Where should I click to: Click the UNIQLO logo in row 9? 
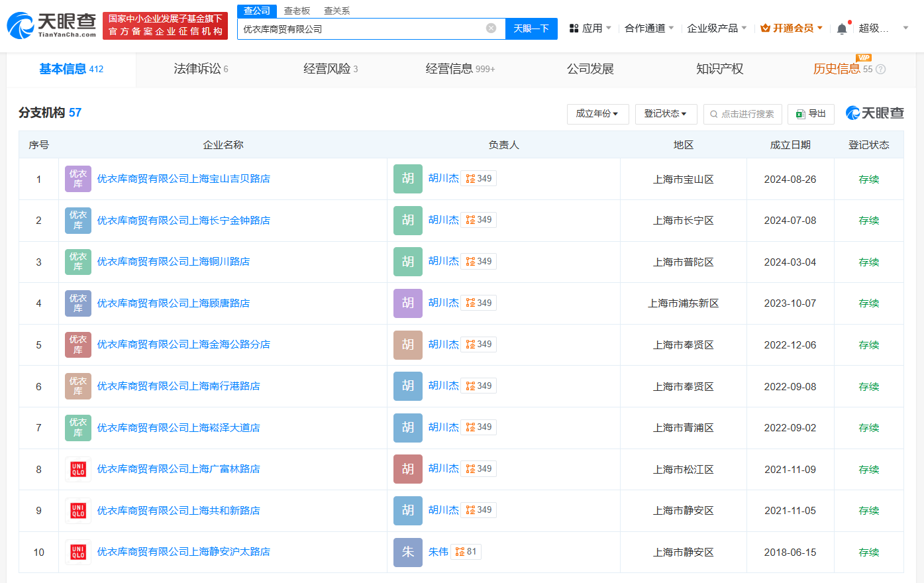tap(78, 510)
